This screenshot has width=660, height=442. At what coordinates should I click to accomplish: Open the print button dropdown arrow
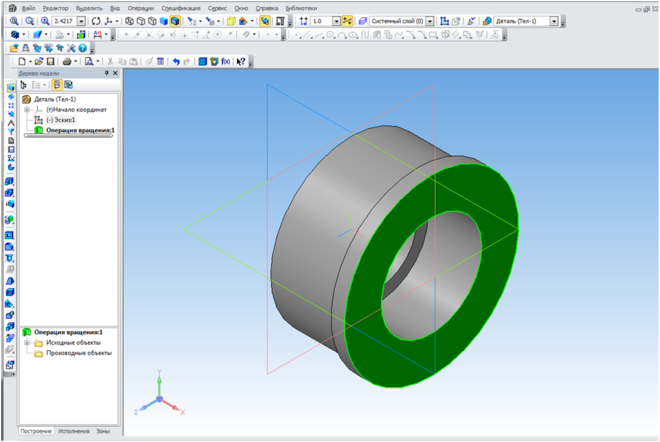(x=75, y=61)
